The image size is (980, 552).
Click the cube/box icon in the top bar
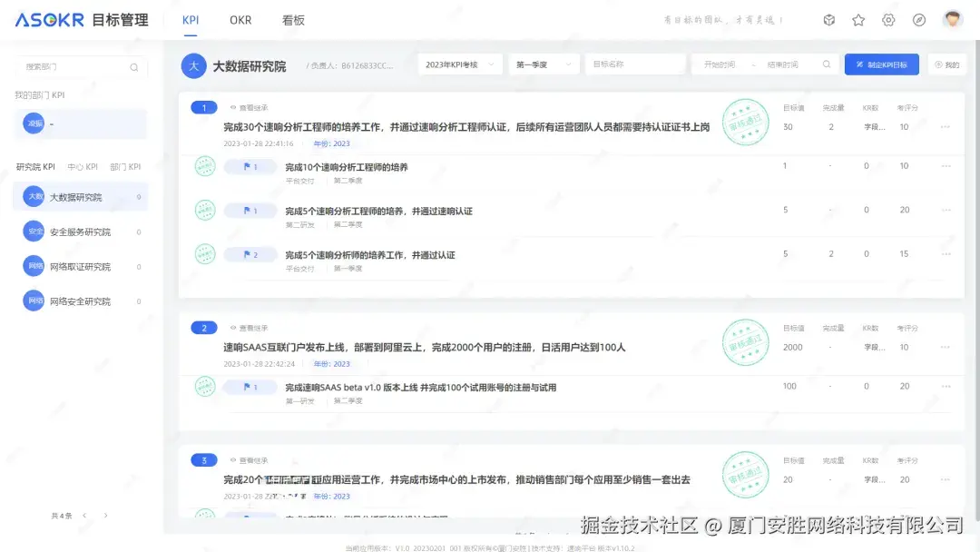coord(828,20)
